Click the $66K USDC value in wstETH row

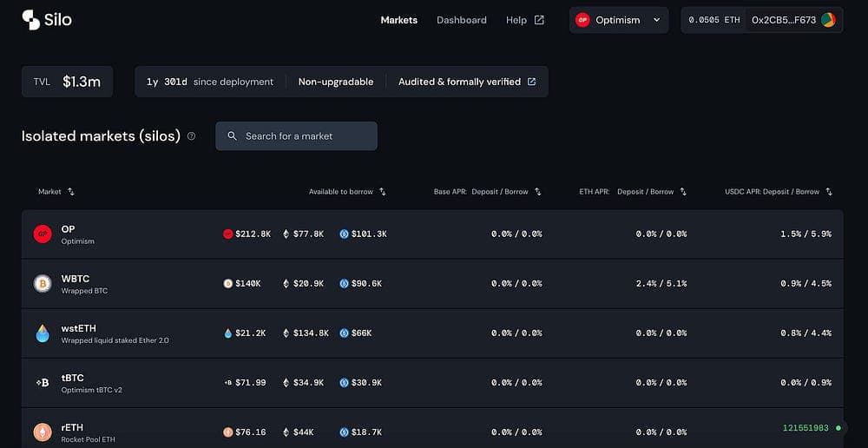click(x=361, y=333)
